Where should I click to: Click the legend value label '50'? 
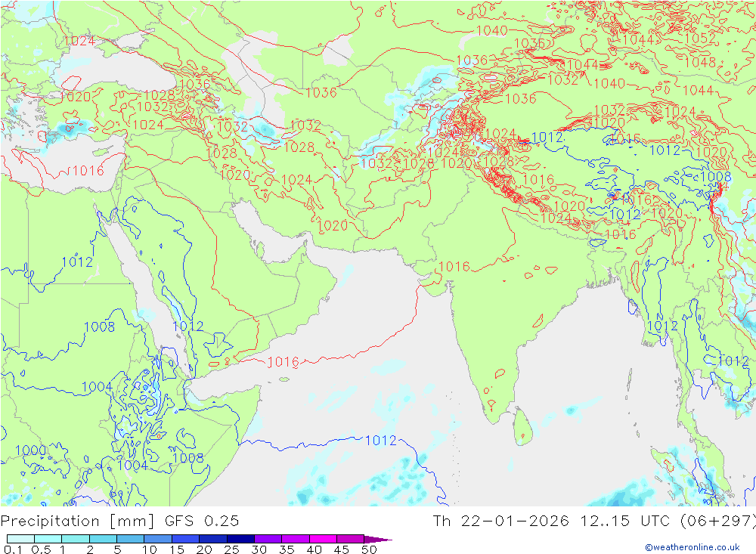tap(370, 549)
